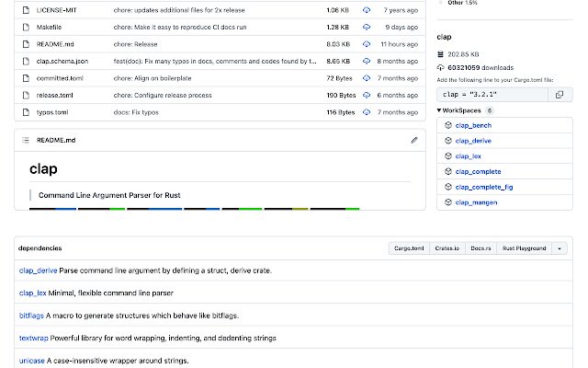Image resolution: width=588 pixels, height=368 pixels.
Task: Open README.md in the file list
Action: [55, 44]
